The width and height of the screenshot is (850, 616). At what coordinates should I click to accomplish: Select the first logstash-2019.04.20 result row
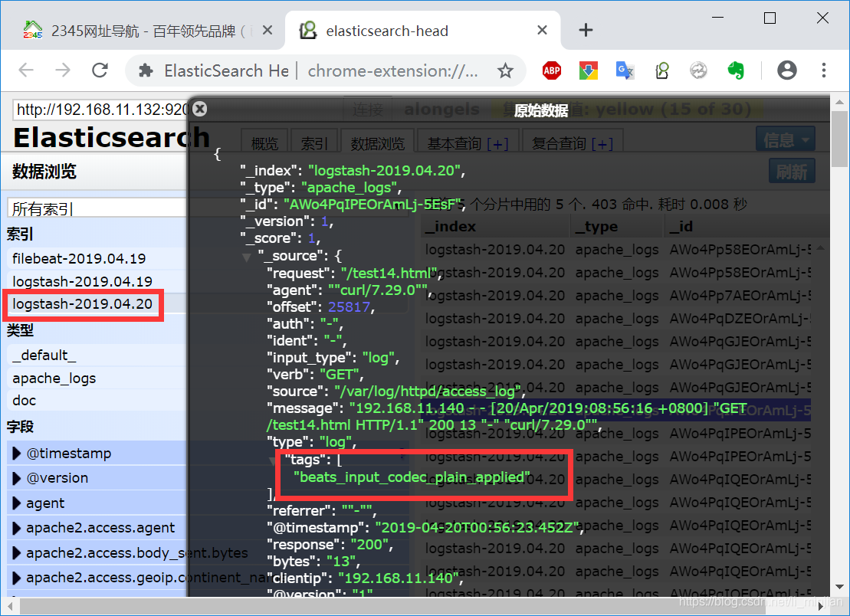(x=618, y=249)
